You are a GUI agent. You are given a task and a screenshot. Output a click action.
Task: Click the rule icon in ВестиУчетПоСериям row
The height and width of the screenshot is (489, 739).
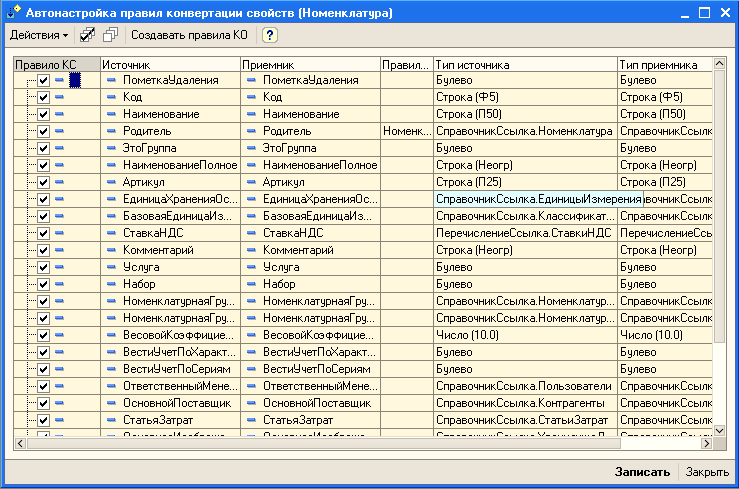point(59,369)
